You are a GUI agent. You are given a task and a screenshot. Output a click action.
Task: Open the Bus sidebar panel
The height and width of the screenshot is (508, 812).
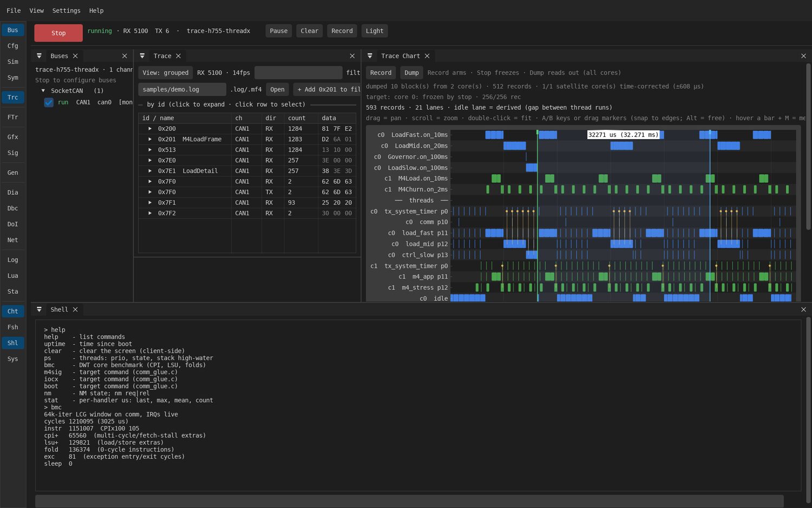click(13, 30)
